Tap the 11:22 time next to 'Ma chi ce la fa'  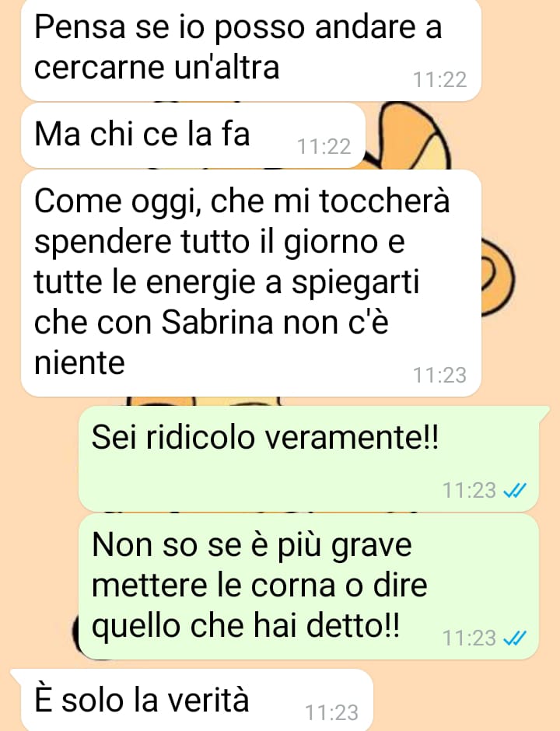click(x=324, y=146)
